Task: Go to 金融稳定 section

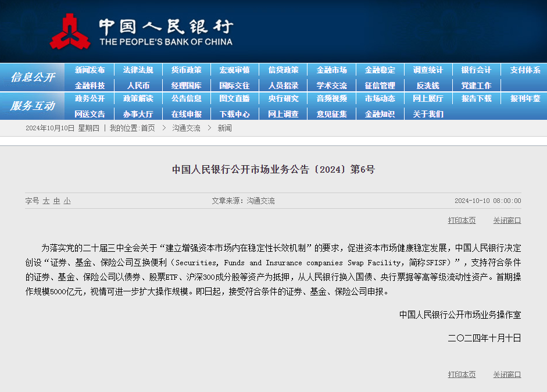Action: [380, 70]
